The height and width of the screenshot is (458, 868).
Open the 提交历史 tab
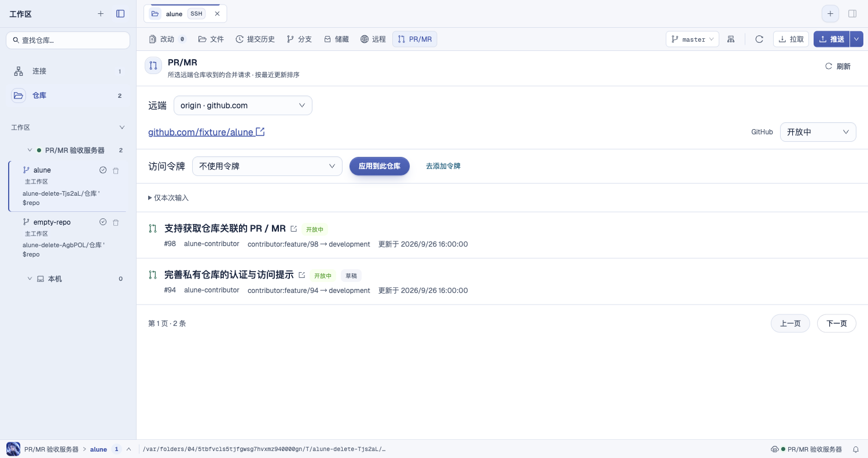coord(255,39)
